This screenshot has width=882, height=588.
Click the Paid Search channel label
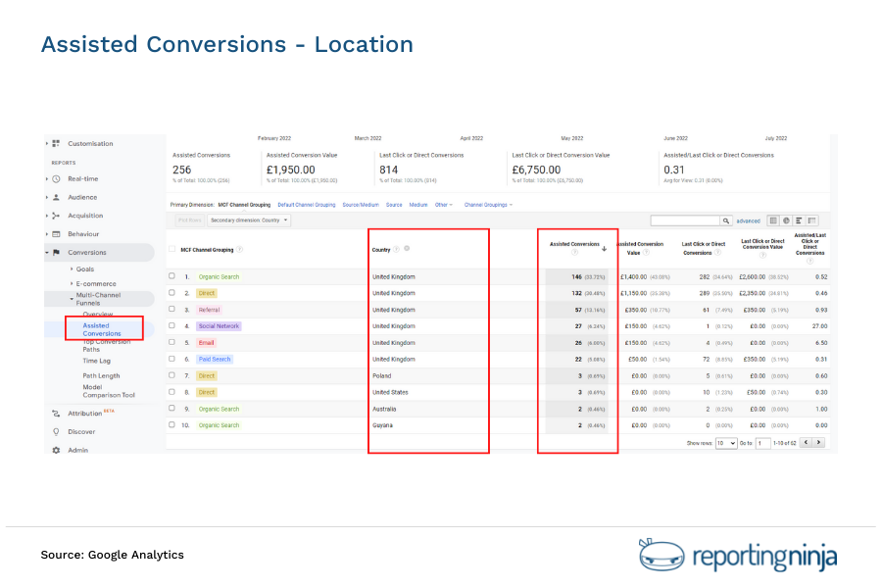tap(215, 359)
